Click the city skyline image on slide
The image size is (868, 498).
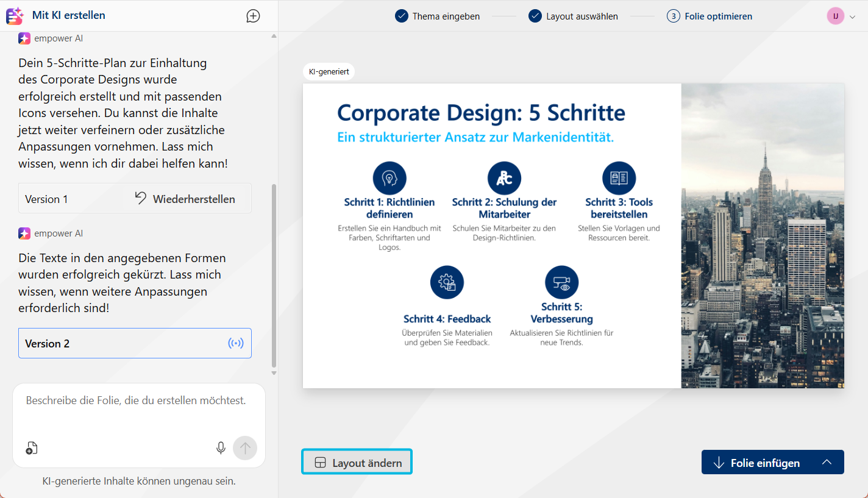763,235
